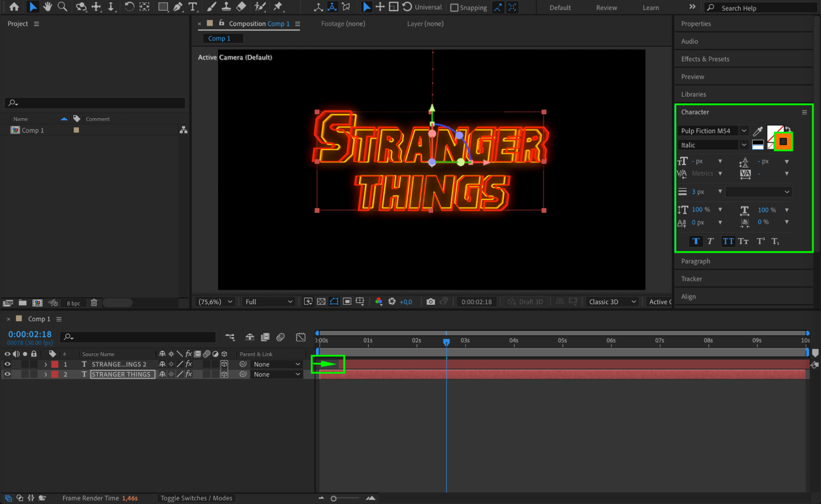Open the Pulp Fiction M54 font dropdown

(743, 131)
